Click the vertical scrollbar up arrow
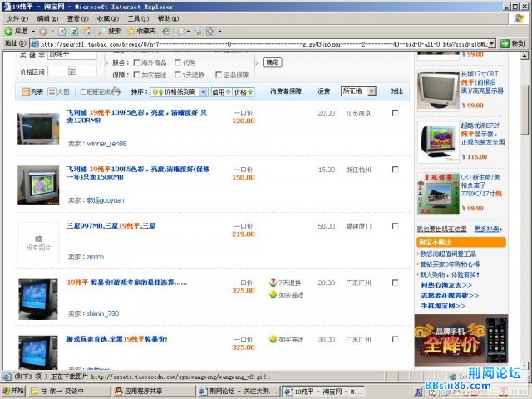532x399 pixels. tap(525, 56)
